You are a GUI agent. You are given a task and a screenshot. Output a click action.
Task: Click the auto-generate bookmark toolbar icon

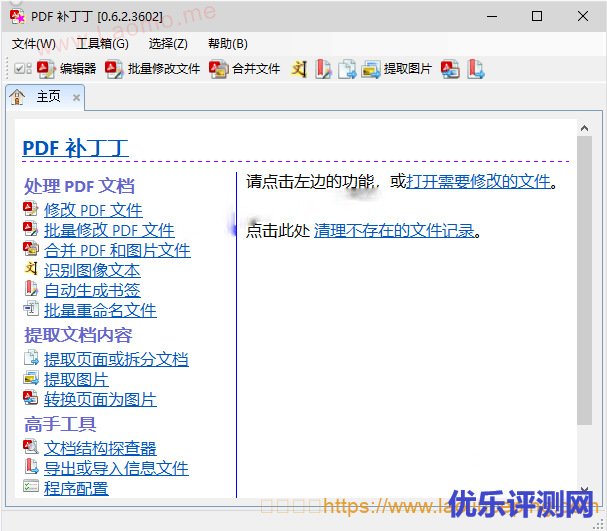click(323, 69)
